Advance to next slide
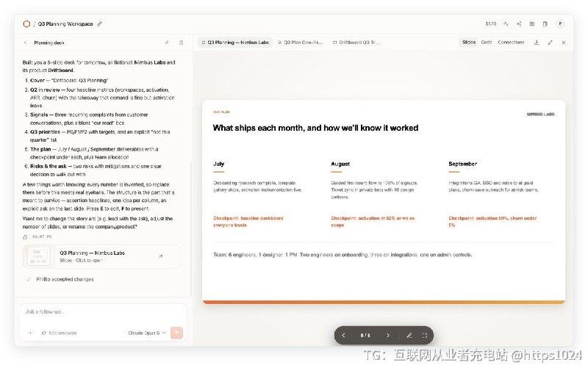The width and height of the screenshot is (588, 365). point(388,336)
